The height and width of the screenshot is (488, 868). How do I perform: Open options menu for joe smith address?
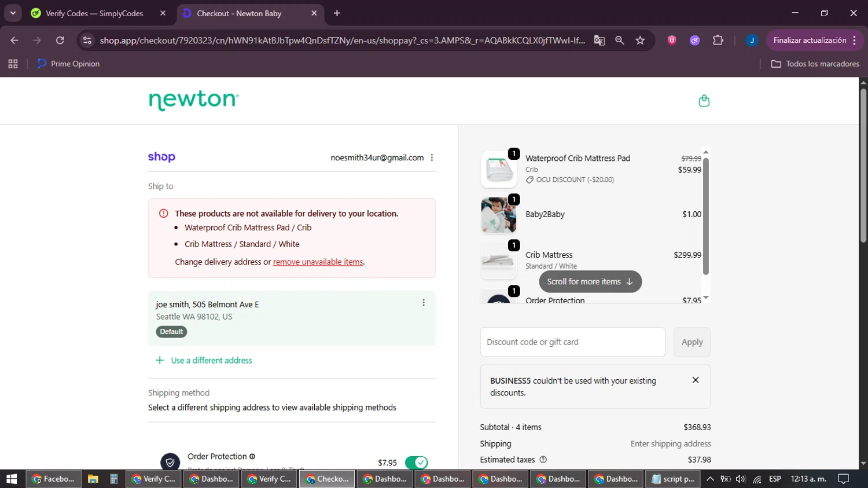pyautogui.click(x=424, y=303)
